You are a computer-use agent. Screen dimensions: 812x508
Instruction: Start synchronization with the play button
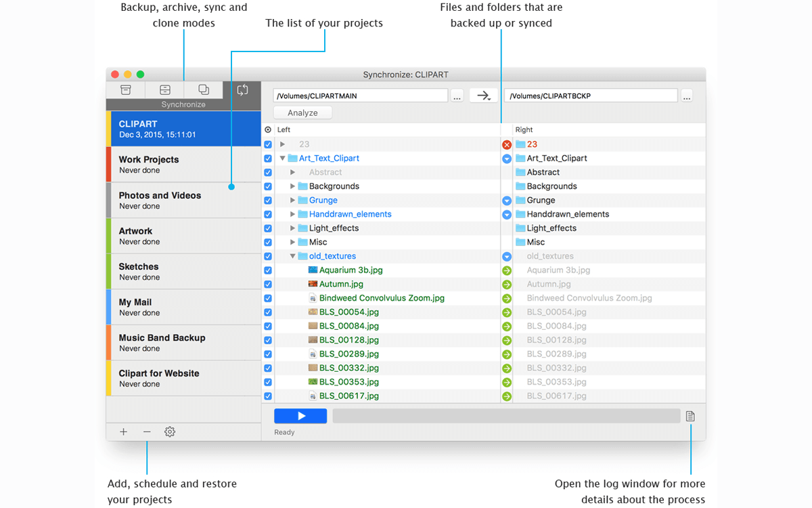click(300, 416)
